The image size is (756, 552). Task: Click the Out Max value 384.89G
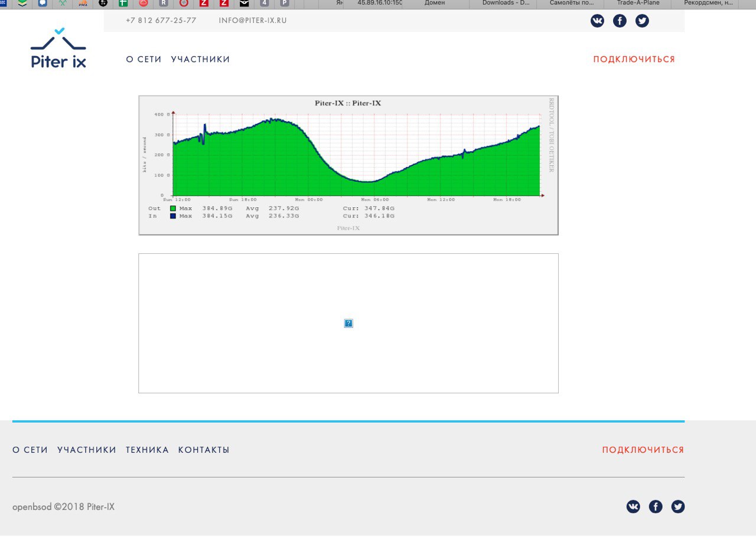tap(217, 208)
